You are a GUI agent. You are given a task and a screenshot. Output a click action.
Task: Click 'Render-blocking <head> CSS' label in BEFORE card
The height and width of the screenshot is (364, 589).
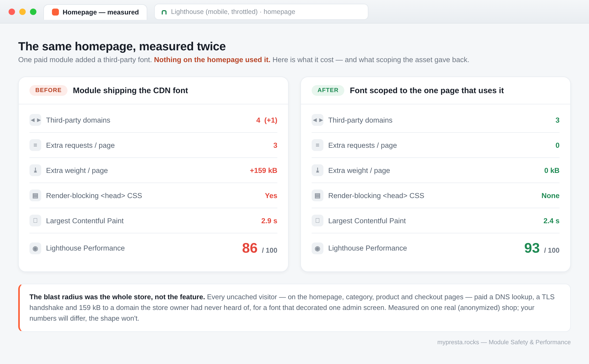[x=94, y=196]
